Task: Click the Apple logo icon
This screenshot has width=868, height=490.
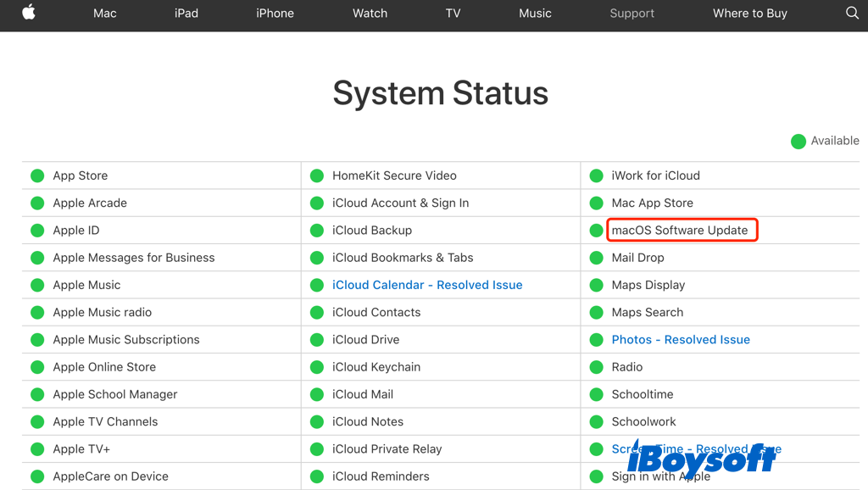Action: [29, 13]
